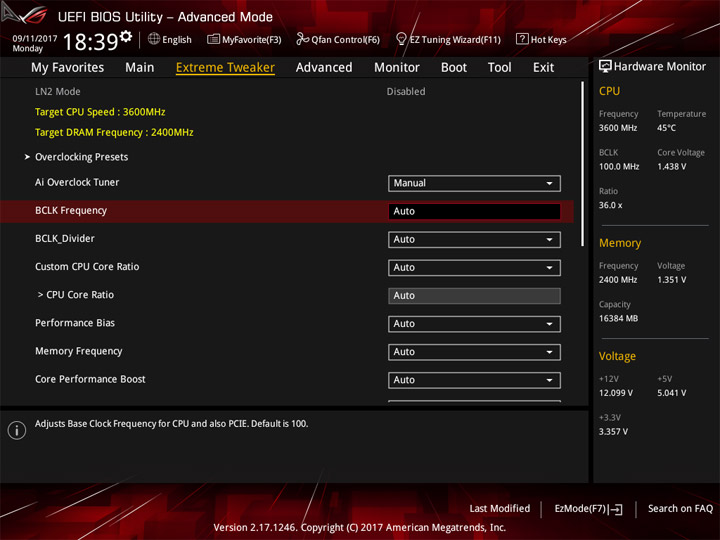The image size is (720, 540).
Task: Click the BCLK Frequency input field
Action: 474,211
